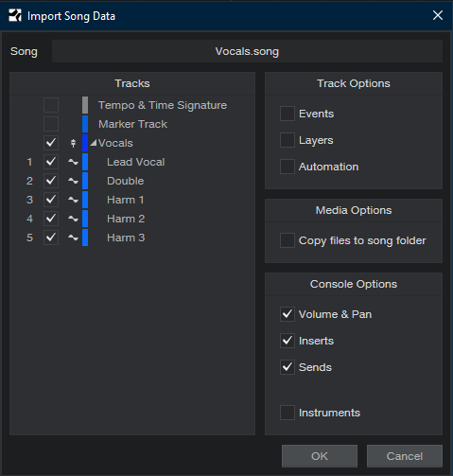Image resolution: width=453 pixels, height=476 pixels.
Task: Tick the Copy files to song folder box
Action: click(x=287, y=240)
